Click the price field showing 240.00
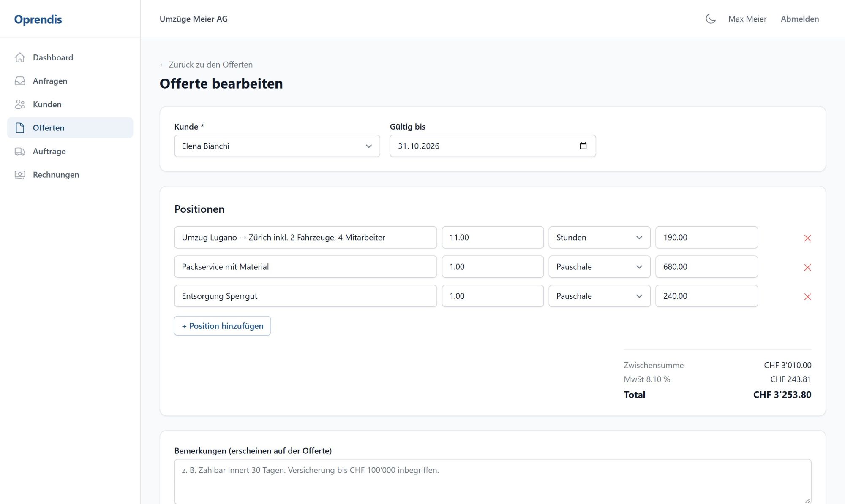 click(706, 296)
